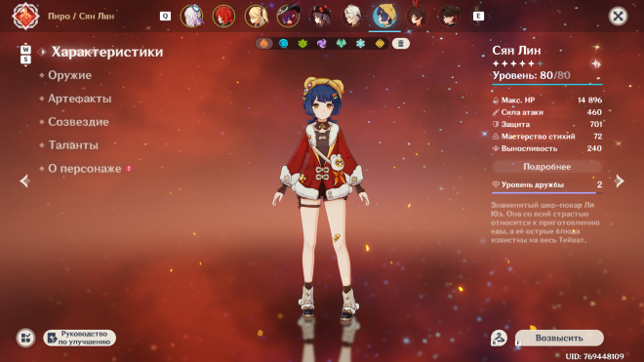This screenshot has height=362, width=644.
Task: Filter characters by Cryo element icon
Action: [360, 43]
